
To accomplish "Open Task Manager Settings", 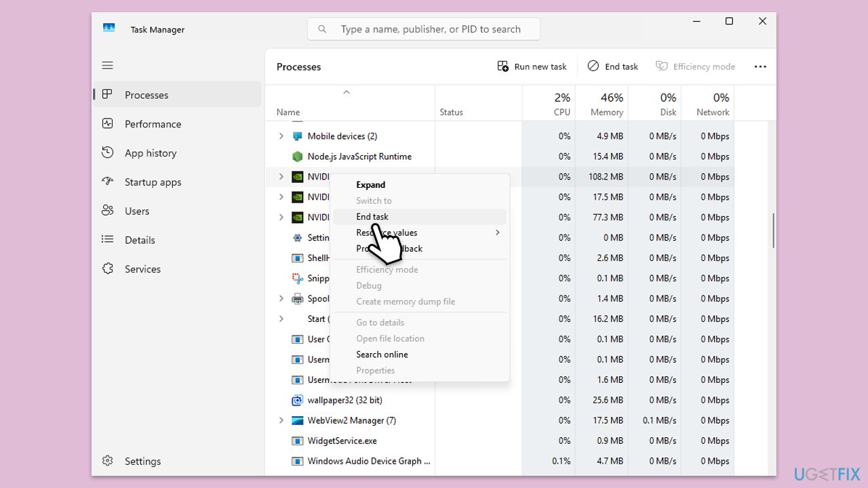I will 177,461.
